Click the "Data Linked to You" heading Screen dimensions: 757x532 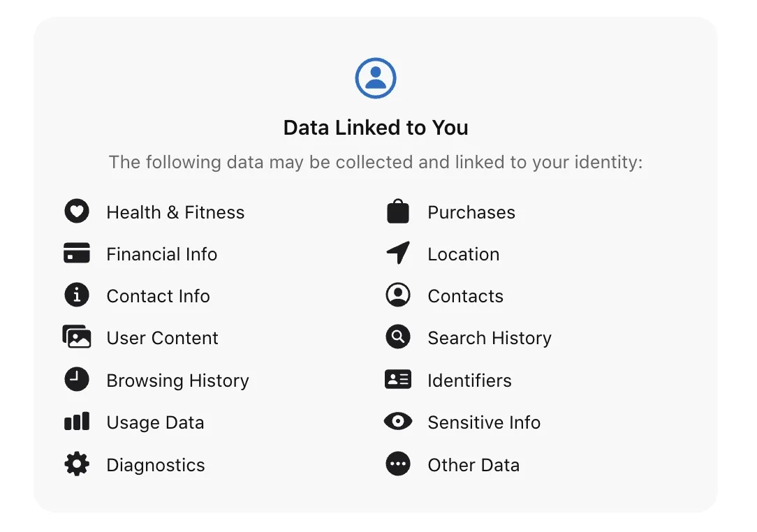click(x=376, y=128)
